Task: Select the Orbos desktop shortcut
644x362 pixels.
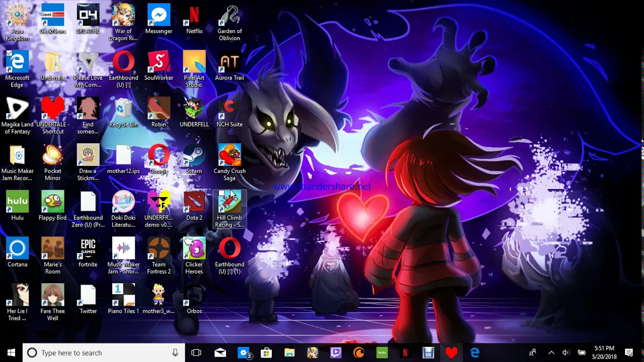Action: tap(194, 300)
